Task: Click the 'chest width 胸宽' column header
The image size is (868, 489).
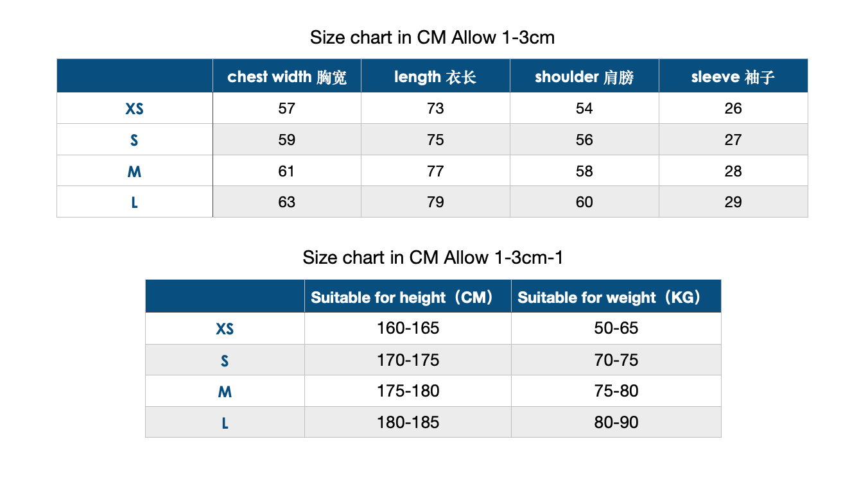Action: point(287,76)
